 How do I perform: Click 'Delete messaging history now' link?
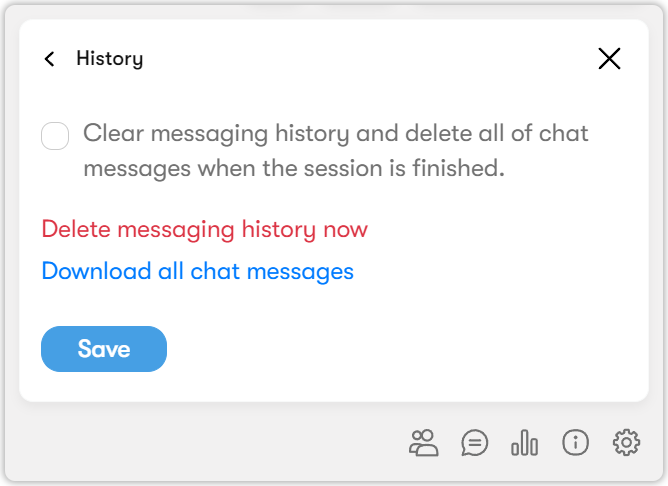(204, 229)
